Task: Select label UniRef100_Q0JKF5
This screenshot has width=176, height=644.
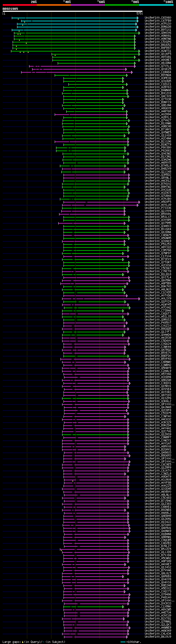Action: tap(158, 54)
